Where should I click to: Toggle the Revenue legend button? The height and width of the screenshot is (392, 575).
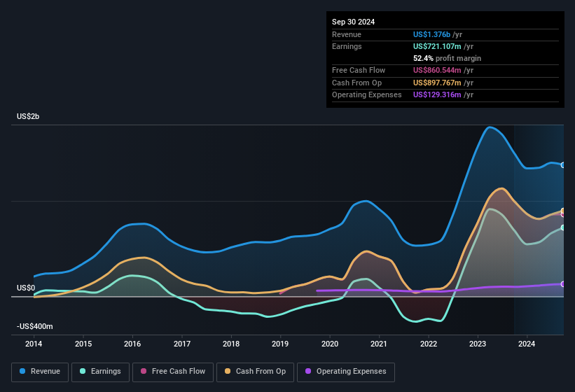40,372
